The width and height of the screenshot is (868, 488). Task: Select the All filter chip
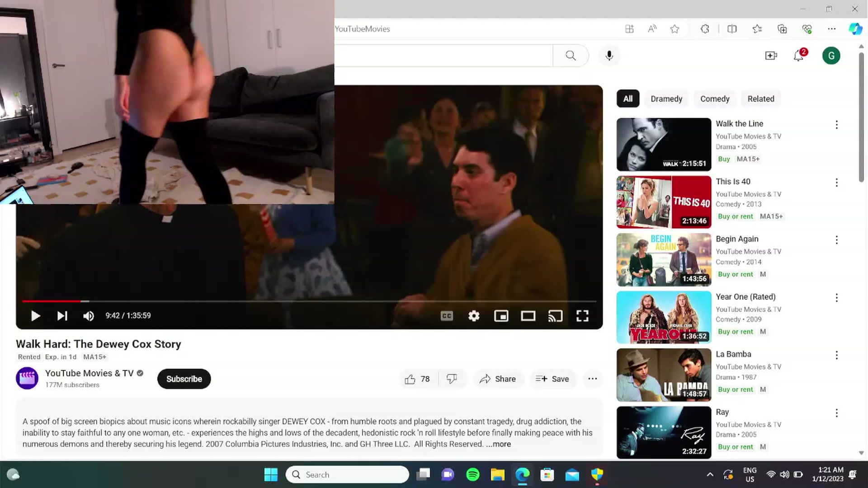[628, 99]
